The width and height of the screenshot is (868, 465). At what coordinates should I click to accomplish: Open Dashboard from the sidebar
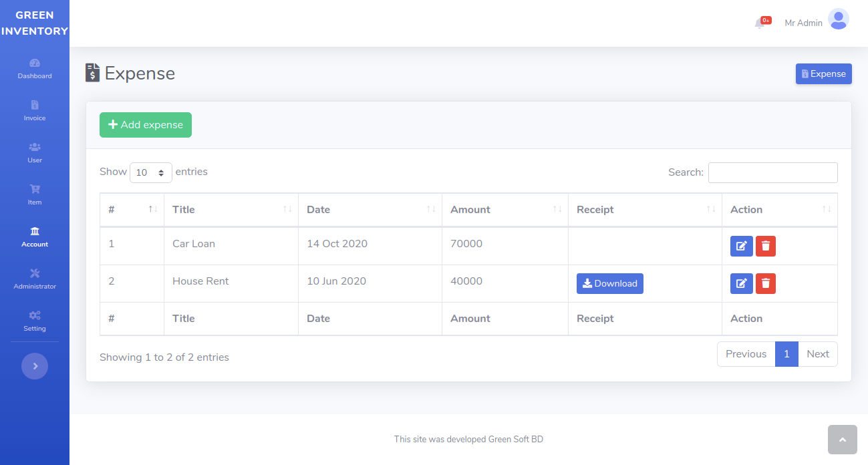pos(35,68)
